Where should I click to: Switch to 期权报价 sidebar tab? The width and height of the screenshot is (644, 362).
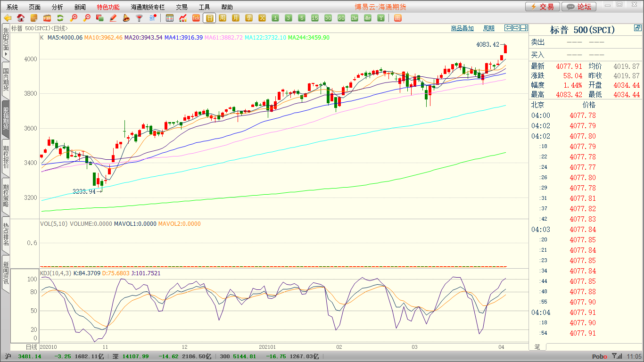(x=6, y=157)
